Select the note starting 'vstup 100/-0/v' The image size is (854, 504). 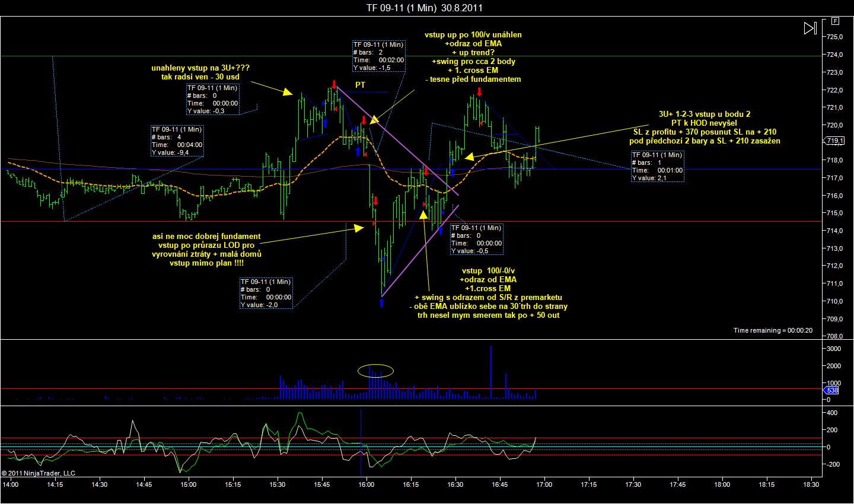[x=488, y=293]
